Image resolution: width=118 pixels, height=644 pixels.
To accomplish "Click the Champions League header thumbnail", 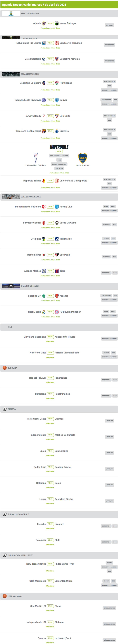I will pyautogui.click(x=11, y=286).
